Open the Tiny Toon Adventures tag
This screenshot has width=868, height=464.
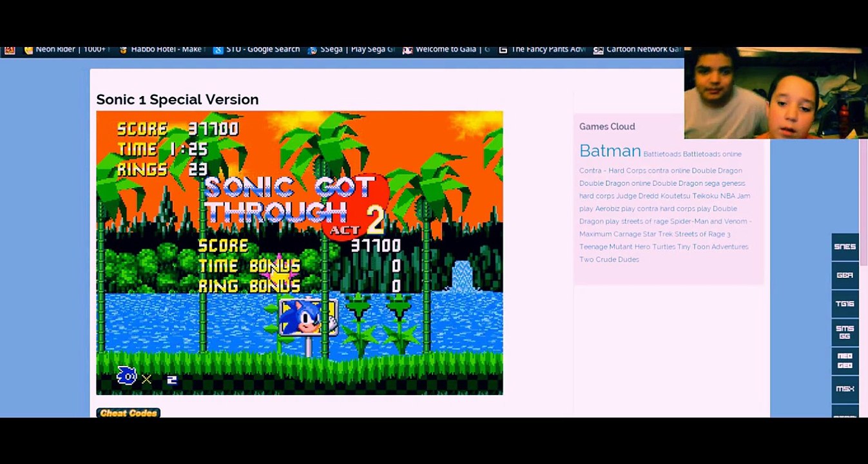coord(713,247)
